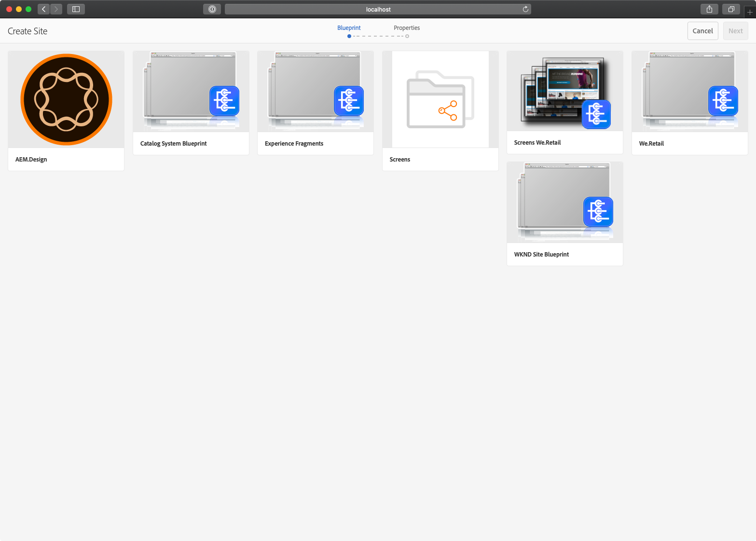Select the AEM.Design blueprint logo thumbnail
Viewport: 756px width, 541px height.
point(66,99)
